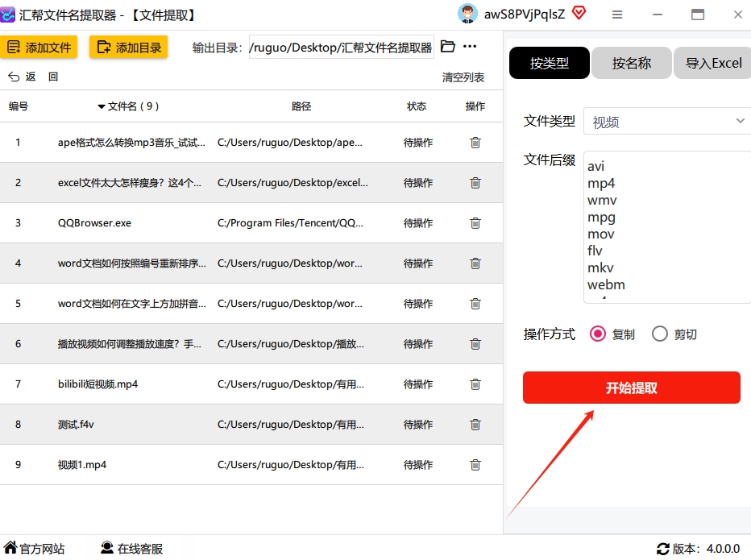Click 待操作 status of 视频1.mp4 row
The height and width of the screenshot is (560, 751).
click(418, 464)
